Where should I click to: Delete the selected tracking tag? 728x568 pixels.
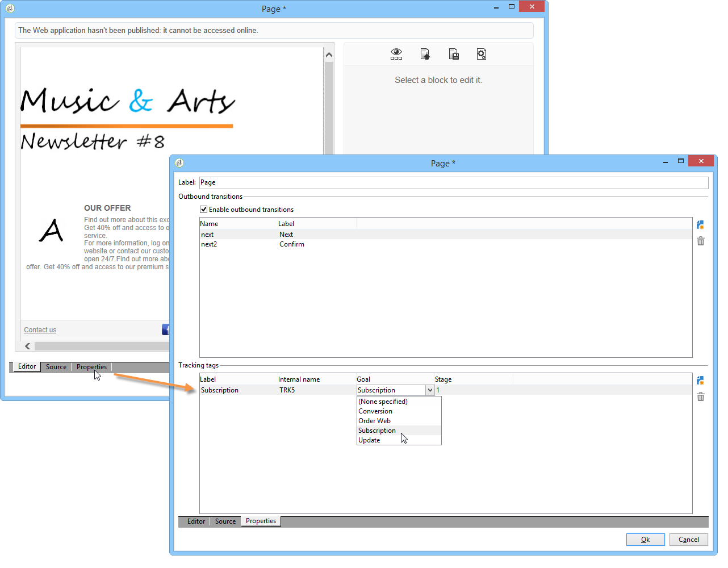pyautogui.click(x=701, y=397)
